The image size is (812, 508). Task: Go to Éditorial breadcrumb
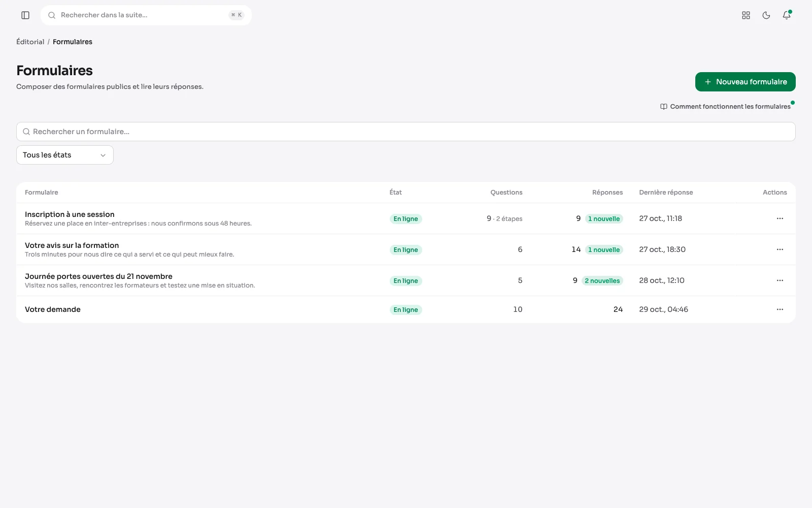tap(30, 42)
